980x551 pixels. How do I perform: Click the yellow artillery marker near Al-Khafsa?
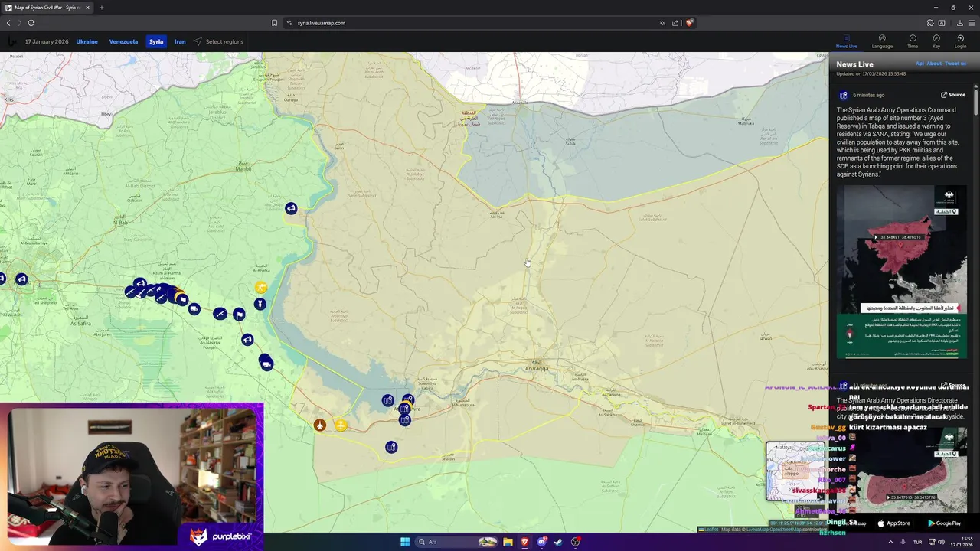(261, 287)
